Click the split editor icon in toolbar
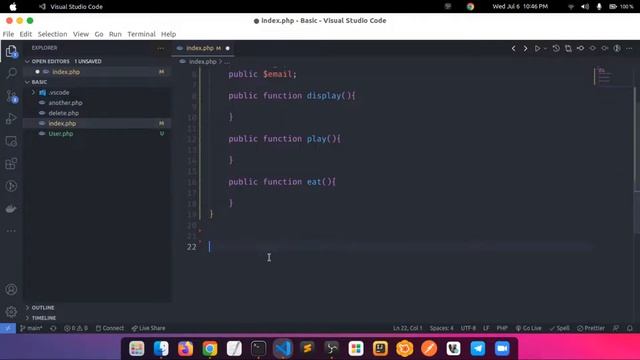This screenshot has height=360, width=640. pyautogui.click(x=617, y=48)
